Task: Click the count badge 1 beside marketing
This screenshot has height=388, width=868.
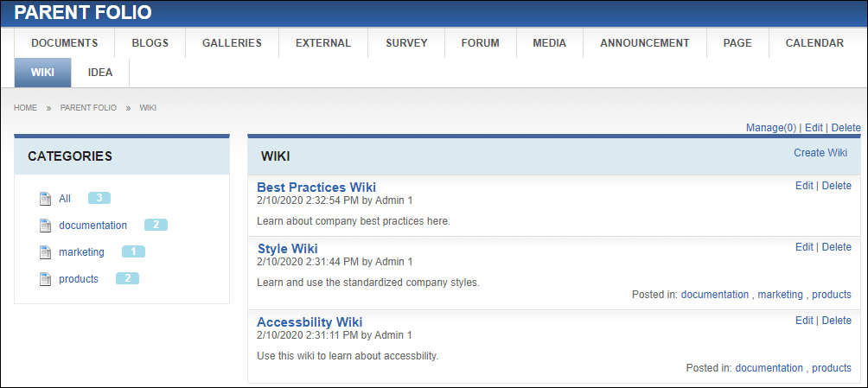Action: 133,251
